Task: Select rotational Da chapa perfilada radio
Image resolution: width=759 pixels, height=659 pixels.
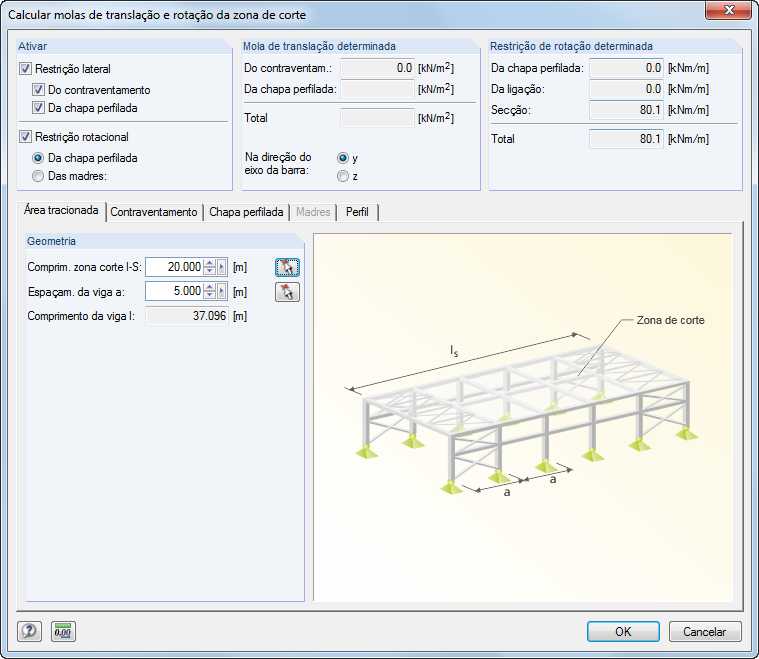Action: pos(38,158)
